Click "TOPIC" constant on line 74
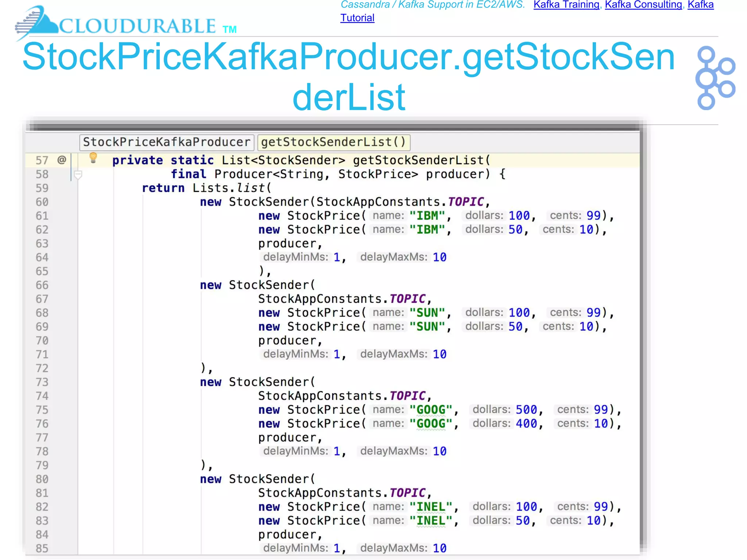The width and height of the screenshot is (747, 560). [x=407, y=396]
